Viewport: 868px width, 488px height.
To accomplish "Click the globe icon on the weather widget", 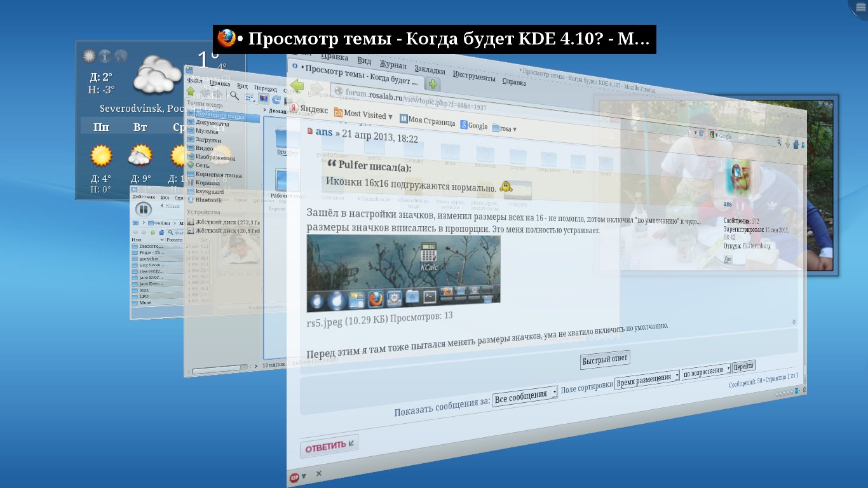I will 121,56.
